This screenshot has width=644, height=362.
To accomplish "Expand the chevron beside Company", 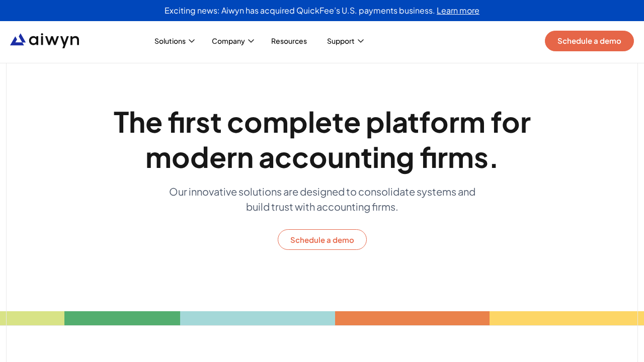I will tap(251, 41).
